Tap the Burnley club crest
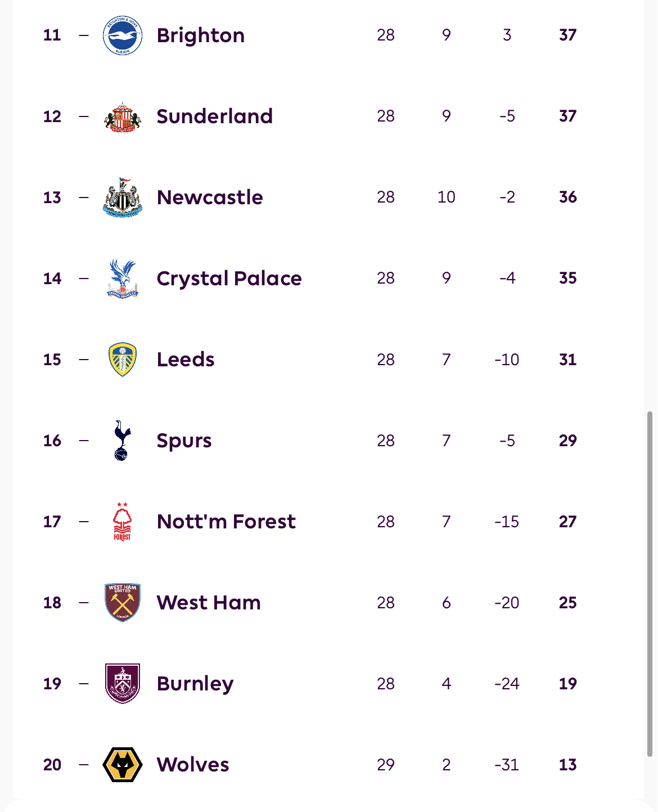658x812 pixels. pos(123,684)
